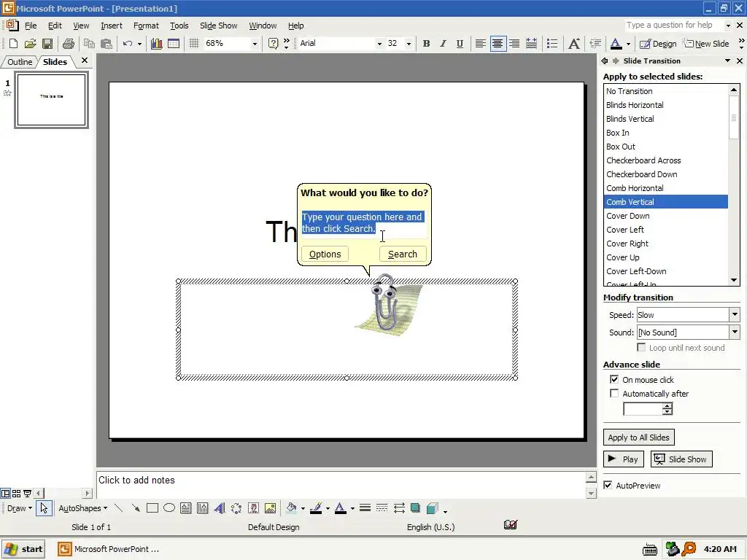Select the Arrow drawing tool

tap(136, 508)
